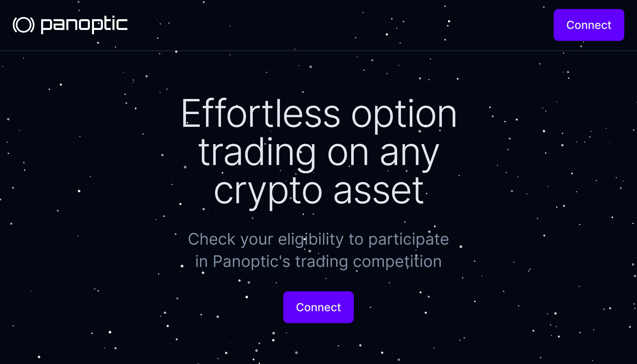The image size is (637, 364).
Task: Click the Connect button below the subtitle
Action: click(318, 307)
